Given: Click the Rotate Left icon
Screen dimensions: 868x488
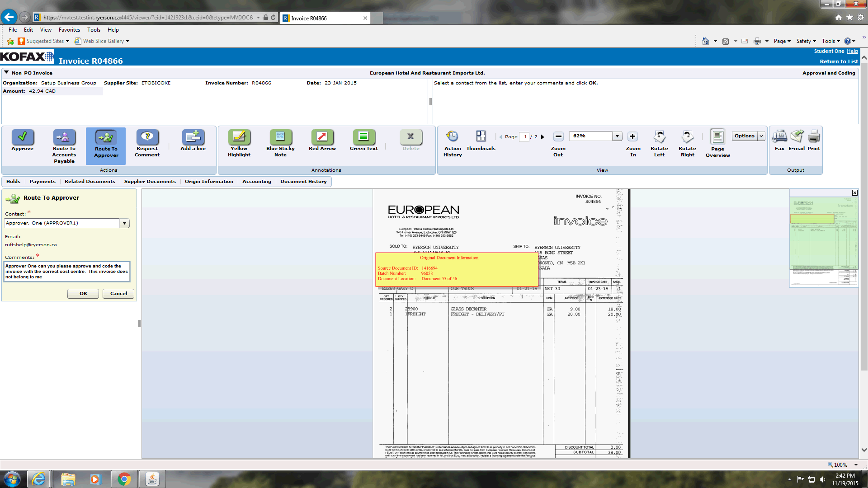Looking at the screenshot, I should (659, 136).
